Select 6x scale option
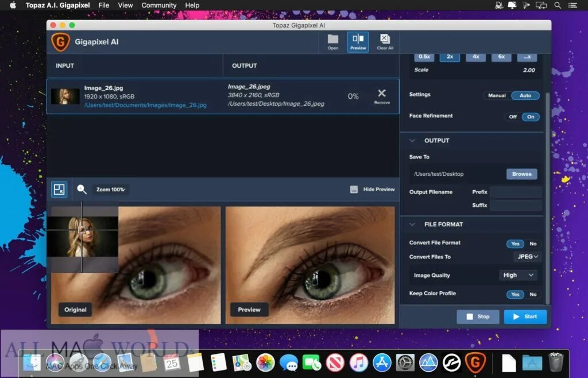This screenshot has height=378, width=588. [501, 57]
